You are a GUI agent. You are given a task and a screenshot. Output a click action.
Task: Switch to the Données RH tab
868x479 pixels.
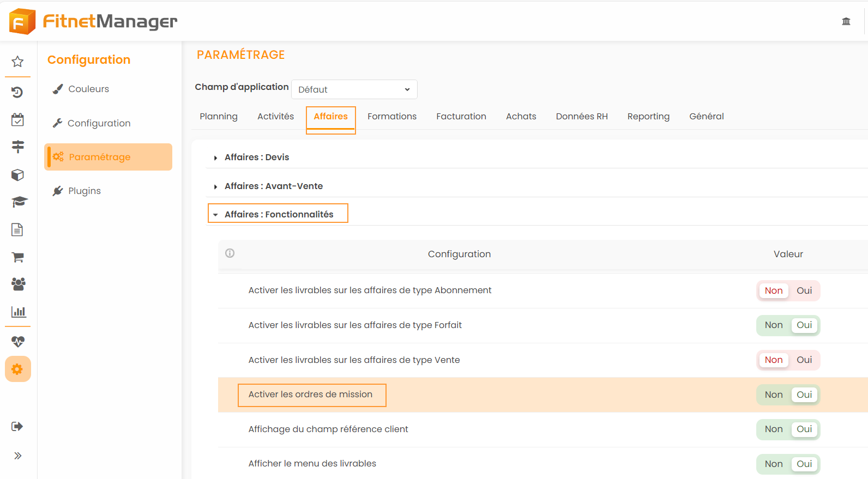tap(581, 117)
